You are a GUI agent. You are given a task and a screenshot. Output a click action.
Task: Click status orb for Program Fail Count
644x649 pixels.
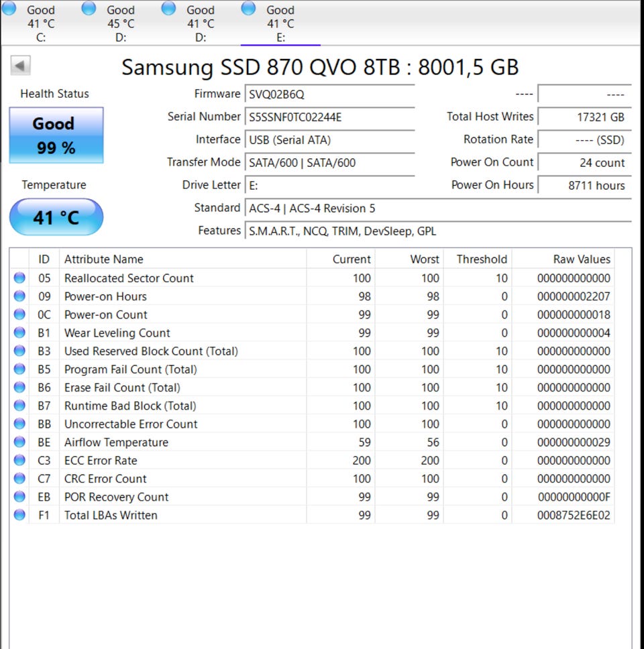(x=19, y=369)
